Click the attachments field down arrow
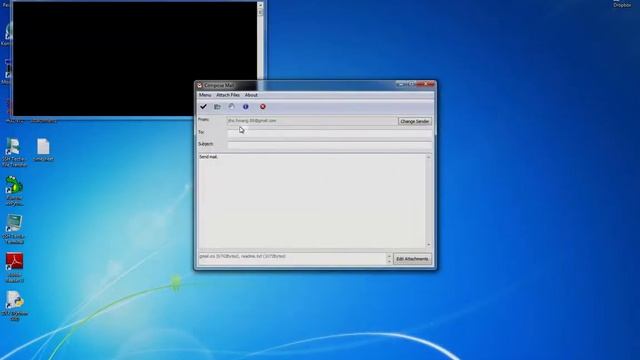The width and height of the screenshot is (640, 360). click(x=389, y=261)
